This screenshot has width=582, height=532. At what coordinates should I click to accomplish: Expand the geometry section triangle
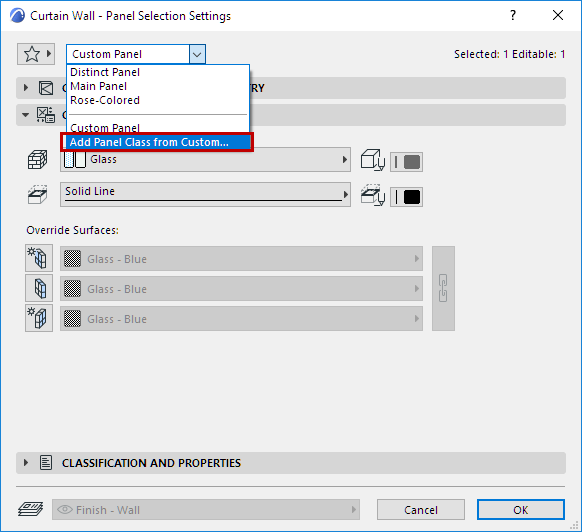(26, 88)
